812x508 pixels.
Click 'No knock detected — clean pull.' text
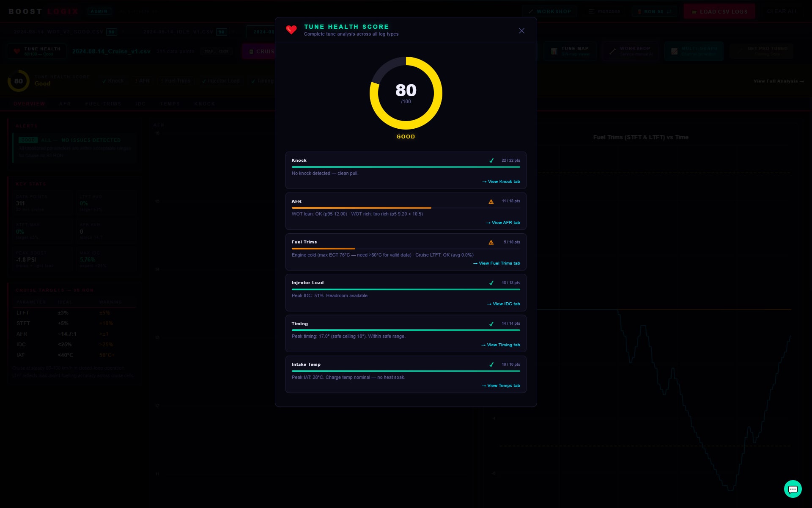click(325, 174)
